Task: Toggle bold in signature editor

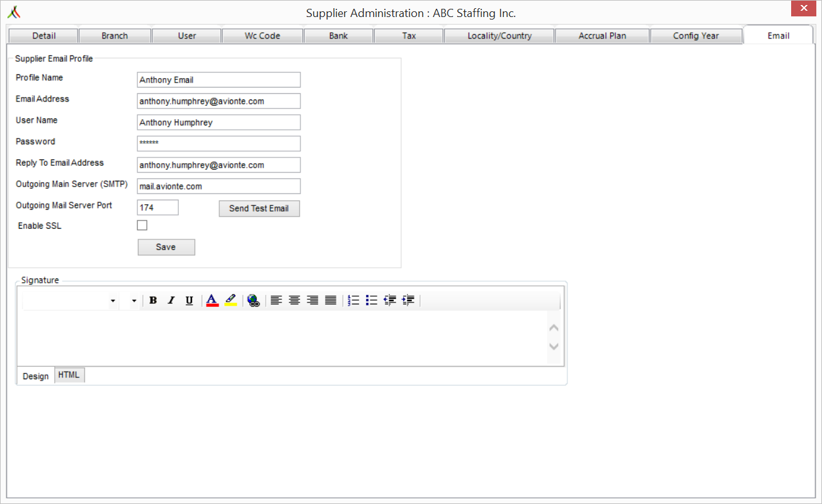Action: tap(153, 301)
